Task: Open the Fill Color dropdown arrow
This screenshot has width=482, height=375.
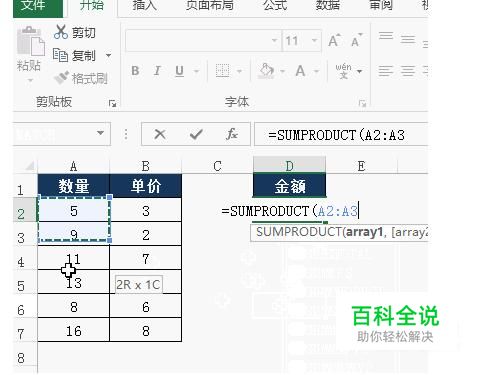Action: point(283,71)
